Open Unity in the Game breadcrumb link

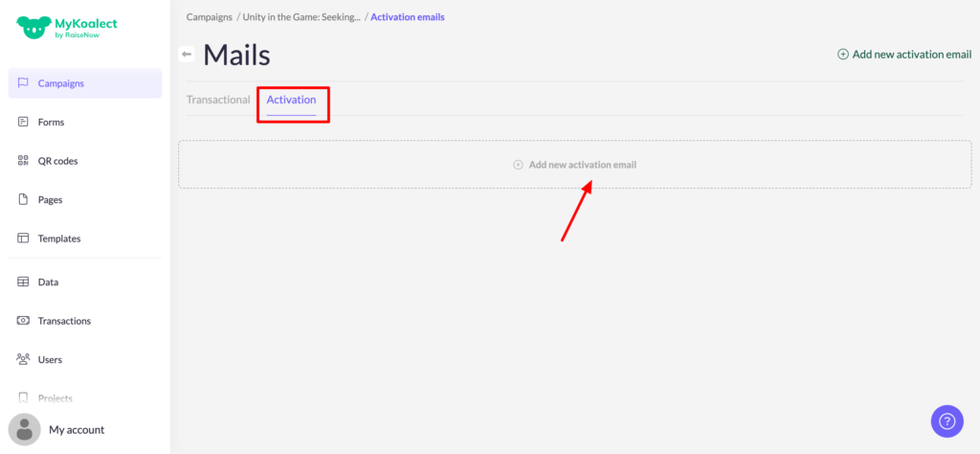tap(301, 17)
